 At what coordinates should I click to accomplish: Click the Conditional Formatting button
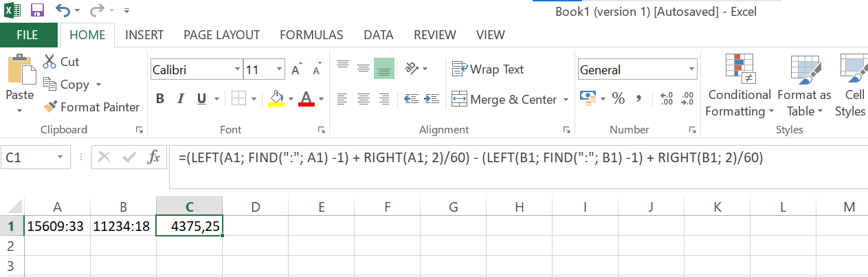(x=739, y=86)
